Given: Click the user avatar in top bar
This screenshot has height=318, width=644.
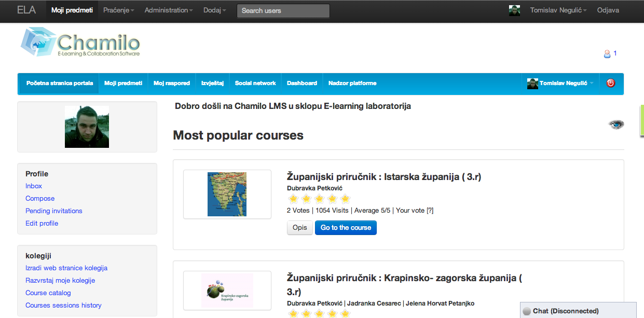Looking at the screenshot, I should coord(514,10).
